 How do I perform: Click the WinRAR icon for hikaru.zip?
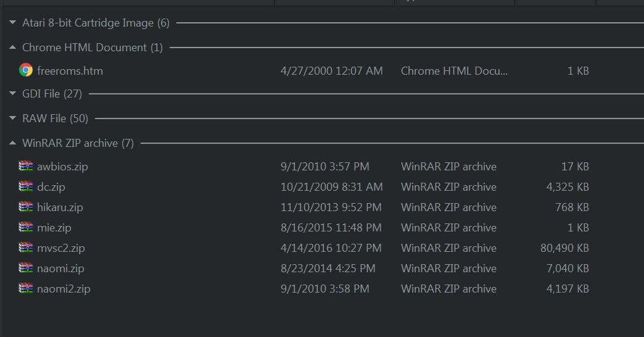(26, 207)
